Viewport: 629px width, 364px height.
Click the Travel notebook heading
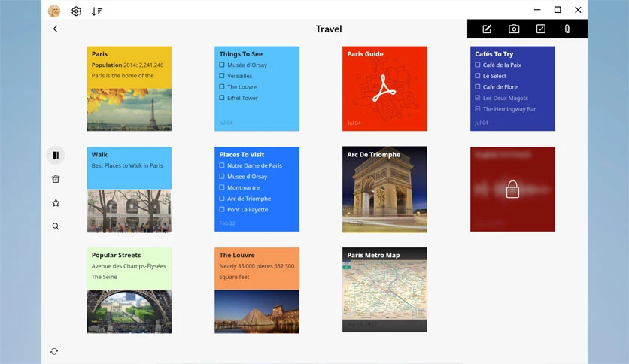coord(329,29)
